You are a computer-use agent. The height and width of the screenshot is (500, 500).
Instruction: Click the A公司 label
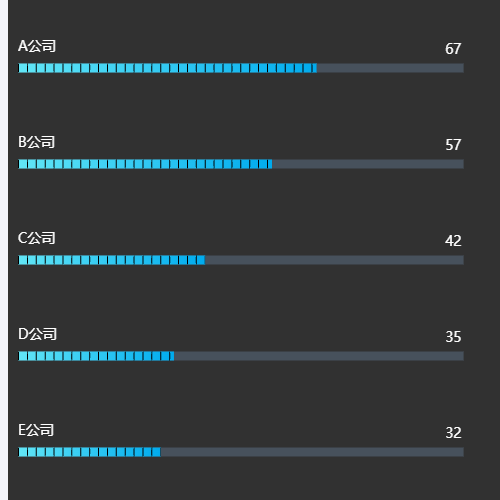click(37, 46)
